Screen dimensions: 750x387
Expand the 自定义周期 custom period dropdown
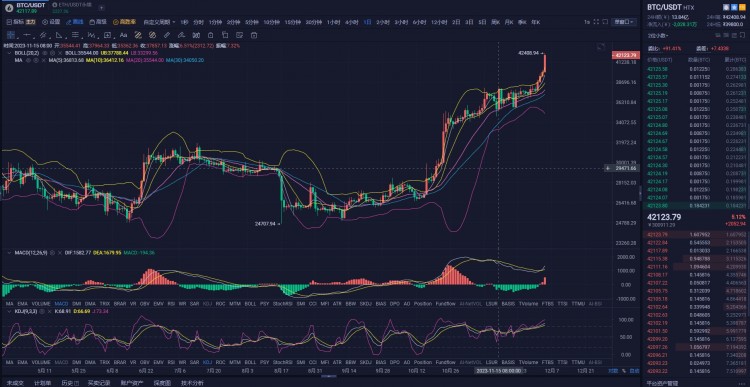(x=159, y=22)
